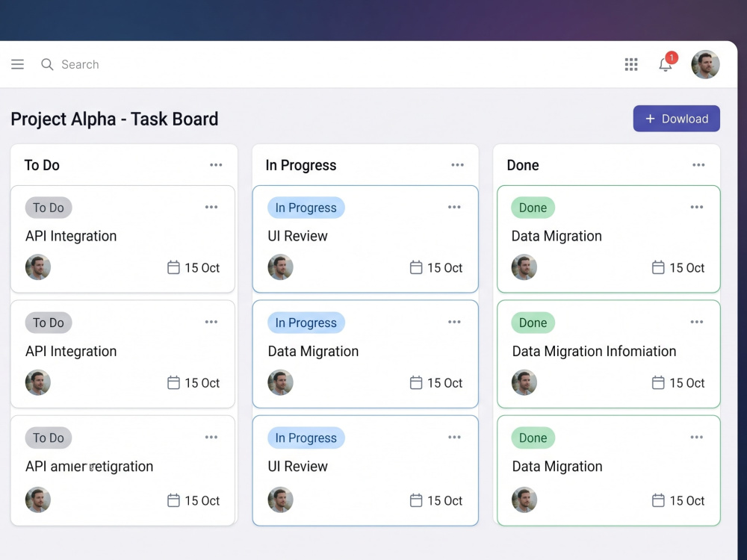Click Done tag on Data Migration Infomiation card

[x=533, y=323]
